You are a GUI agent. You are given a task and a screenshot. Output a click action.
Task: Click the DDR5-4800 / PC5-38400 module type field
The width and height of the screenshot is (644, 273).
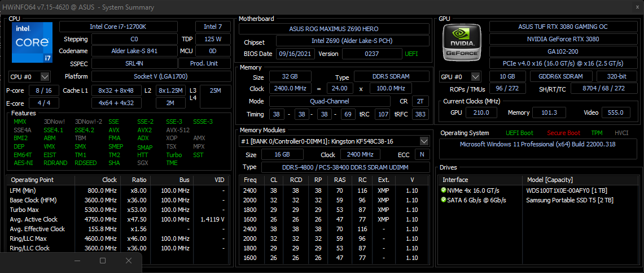[345, 167]
